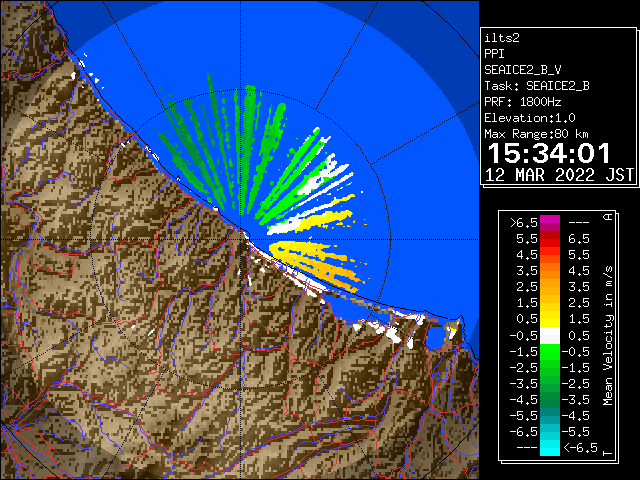Click the '>6.5' legend label
Viewport: 640px width, 480px height.
coord(524,223)
